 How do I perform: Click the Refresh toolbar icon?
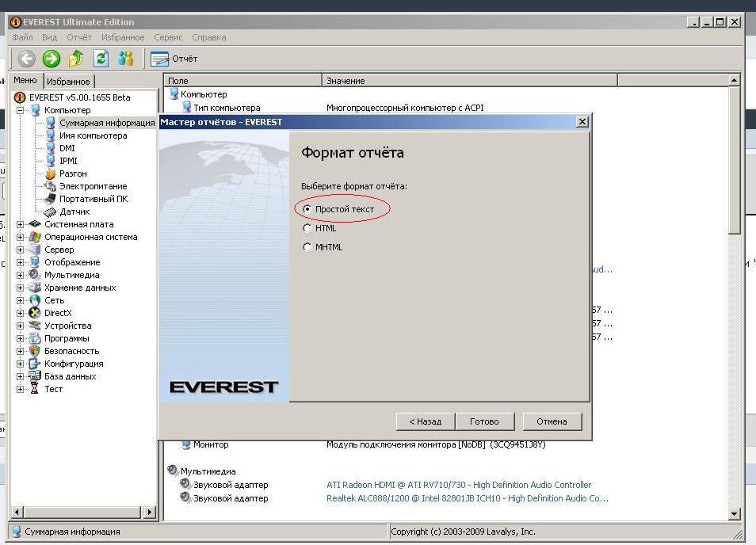point(101,58)
